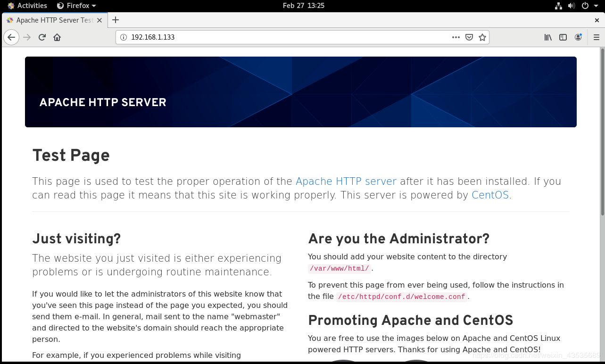
Task: Expand the system status menu arrow
Action: click(596, 6)
